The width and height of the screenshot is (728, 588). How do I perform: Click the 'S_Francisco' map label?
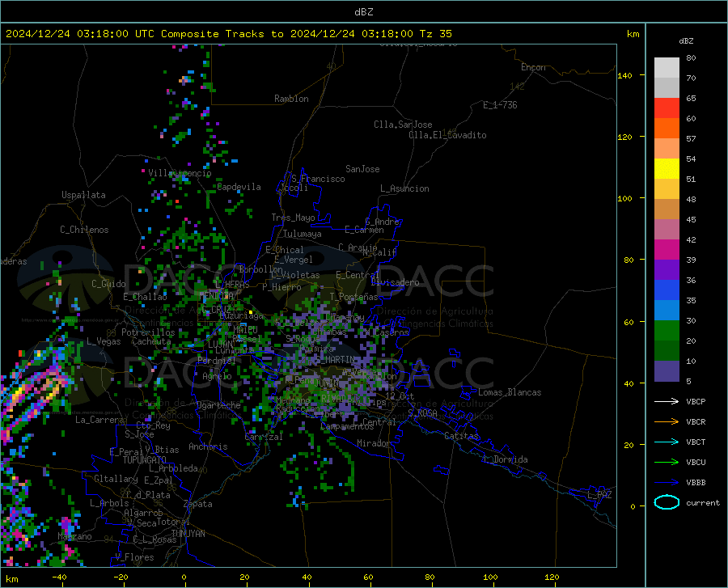point(318,179)
